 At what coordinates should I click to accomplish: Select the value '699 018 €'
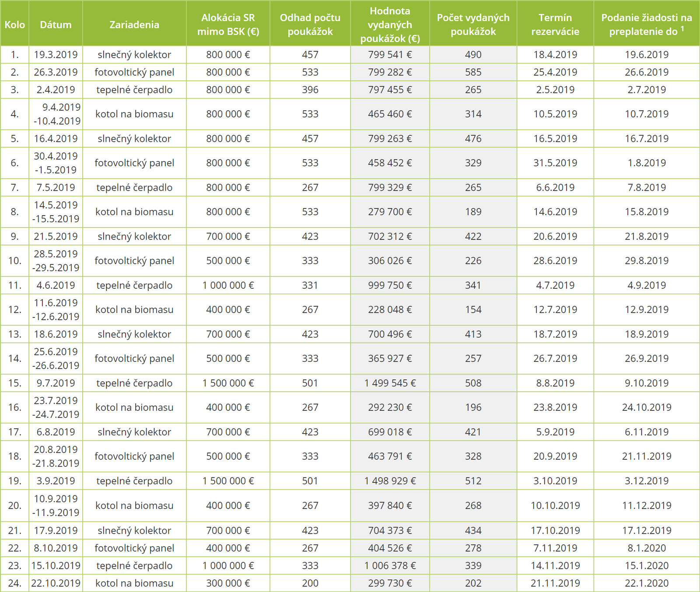(x=390, y=432)
